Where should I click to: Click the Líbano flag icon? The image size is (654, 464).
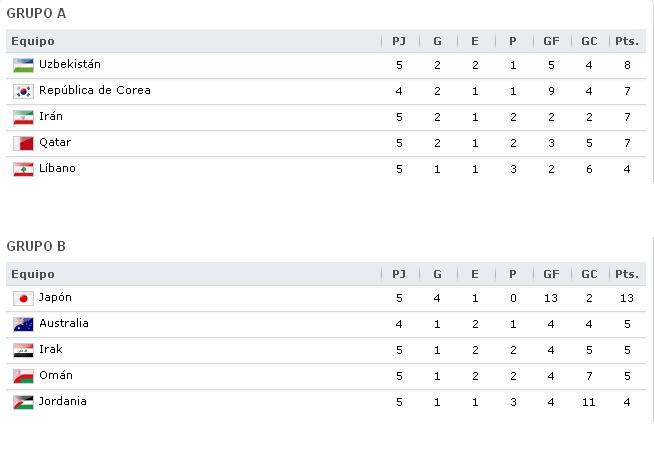[23, 169]
